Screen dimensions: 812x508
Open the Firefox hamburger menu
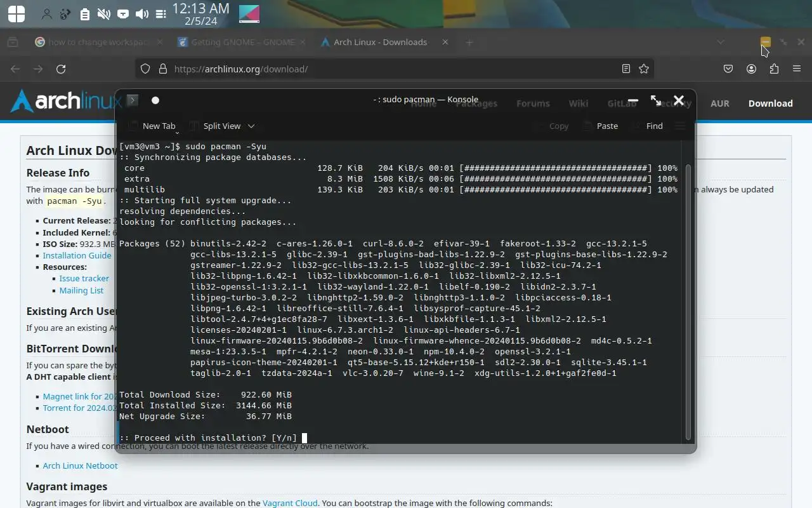click(797, 69)
